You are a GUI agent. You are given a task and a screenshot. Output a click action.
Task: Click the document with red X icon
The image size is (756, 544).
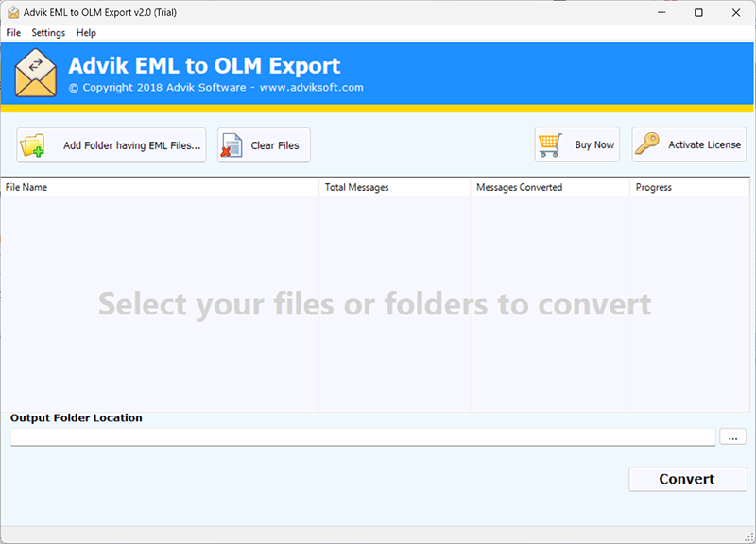click(x=232, y=145)
